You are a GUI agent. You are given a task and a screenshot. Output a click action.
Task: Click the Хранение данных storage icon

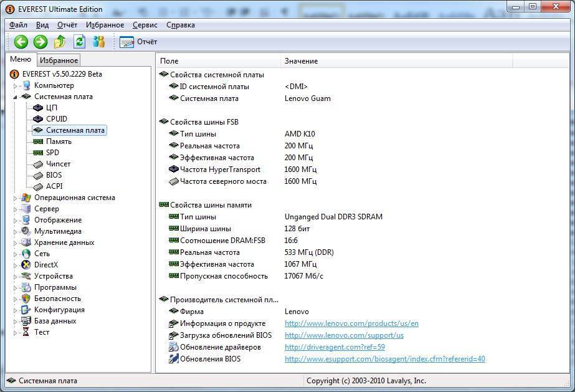[x=26, y=242]
